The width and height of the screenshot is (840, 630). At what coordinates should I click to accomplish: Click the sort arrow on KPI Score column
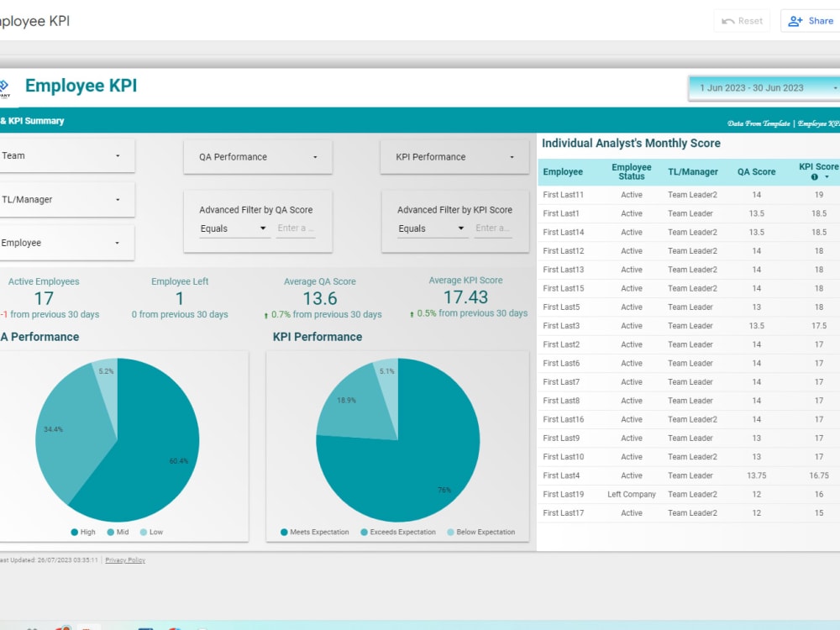click(x=827, y=176)
